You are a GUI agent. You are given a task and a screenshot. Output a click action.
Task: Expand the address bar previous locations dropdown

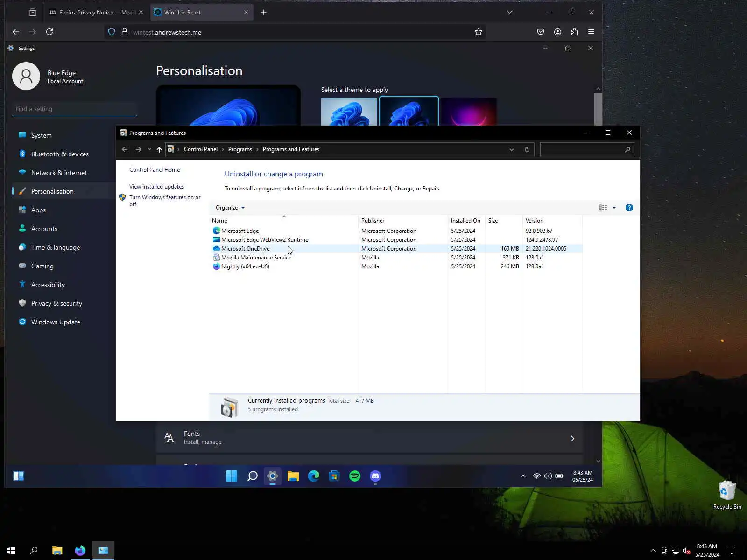512,149
